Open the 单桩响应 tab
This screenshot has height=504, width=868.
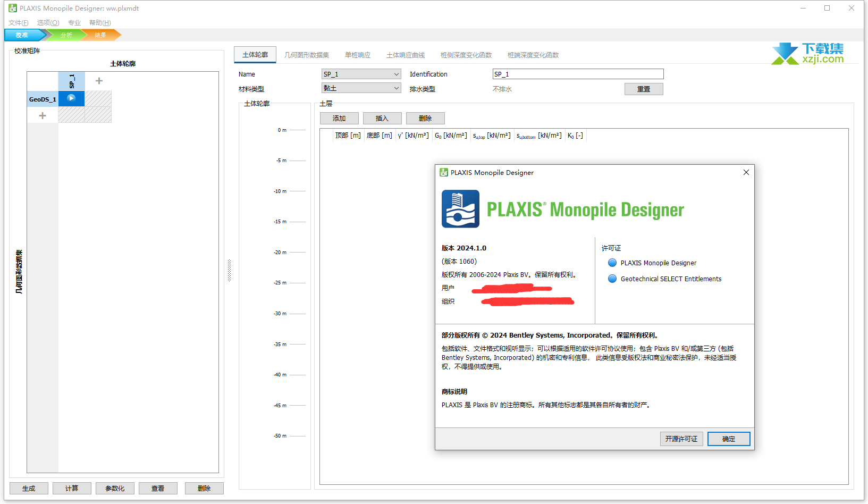click(358, 55)
